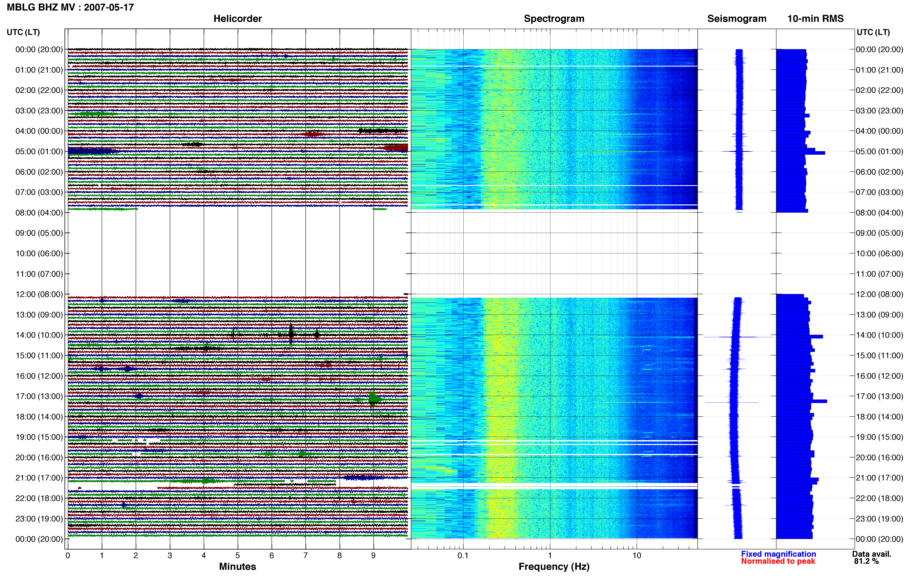Select the 'Helicorder' panel heading
Viewport: 924px width, 578px height.
238,19
